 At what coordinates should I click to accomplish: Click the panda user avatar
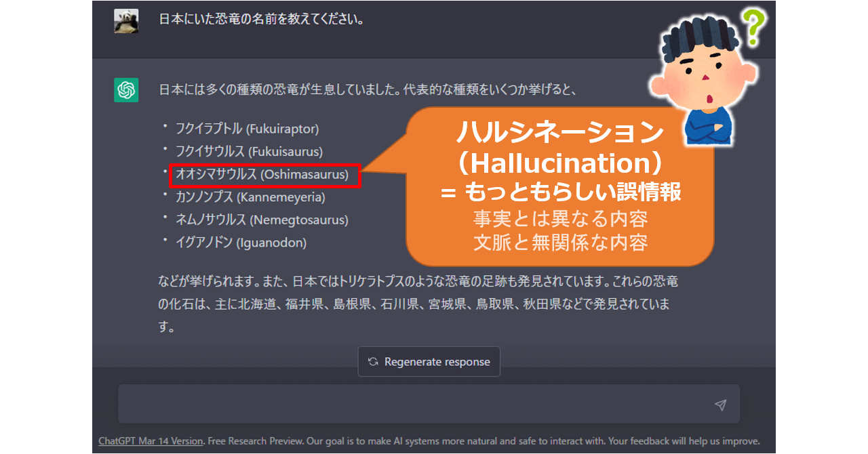[x=126, y=21]
